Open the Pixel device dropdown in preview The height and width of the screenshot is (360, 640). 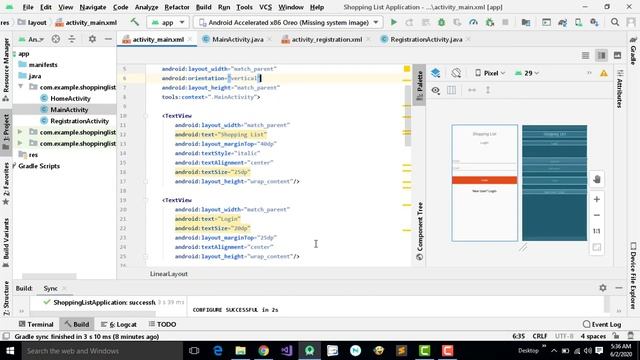(490, 73)
